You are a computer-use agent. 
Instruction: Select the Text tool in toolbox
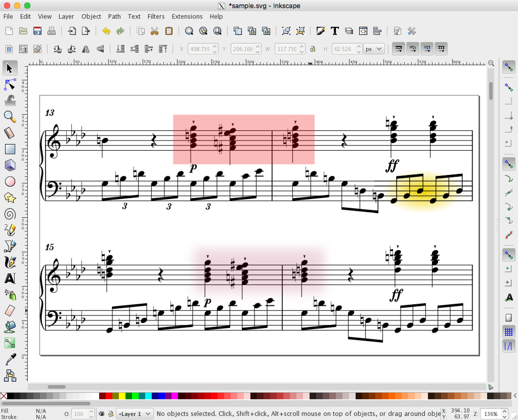[x=10, y=278]
